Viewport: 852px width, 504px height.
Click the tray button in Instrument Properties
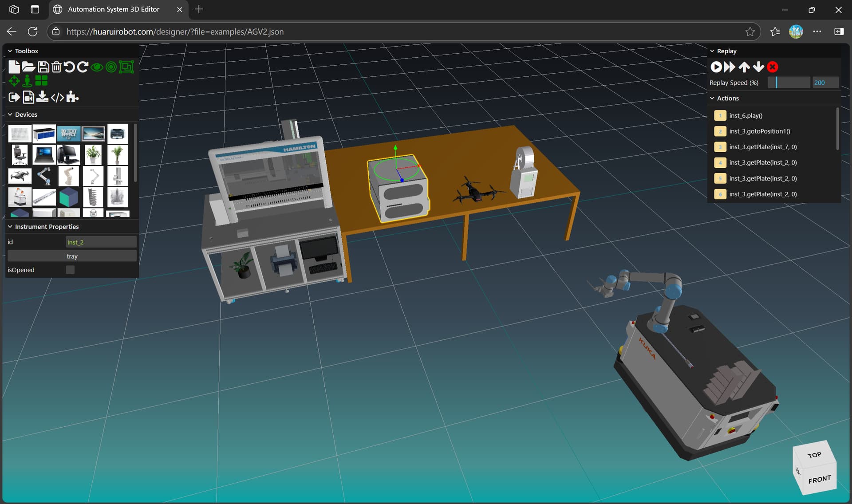click(x=72, y=256)
